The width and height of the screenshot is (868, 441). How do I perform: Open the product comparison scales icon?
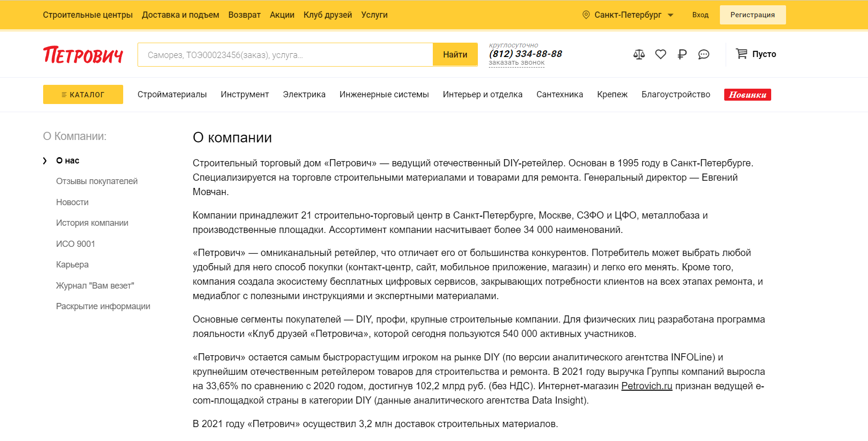[639, 54]
